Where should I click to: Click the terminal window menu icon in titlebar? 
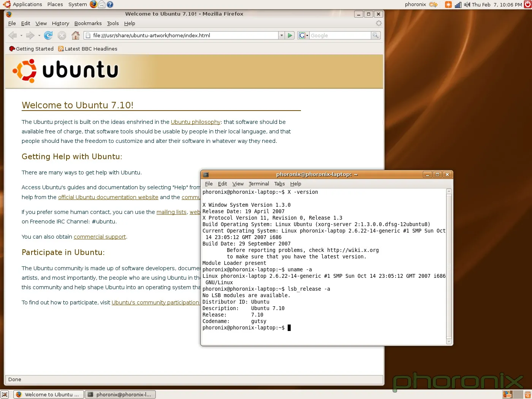(x=206, y=174)
